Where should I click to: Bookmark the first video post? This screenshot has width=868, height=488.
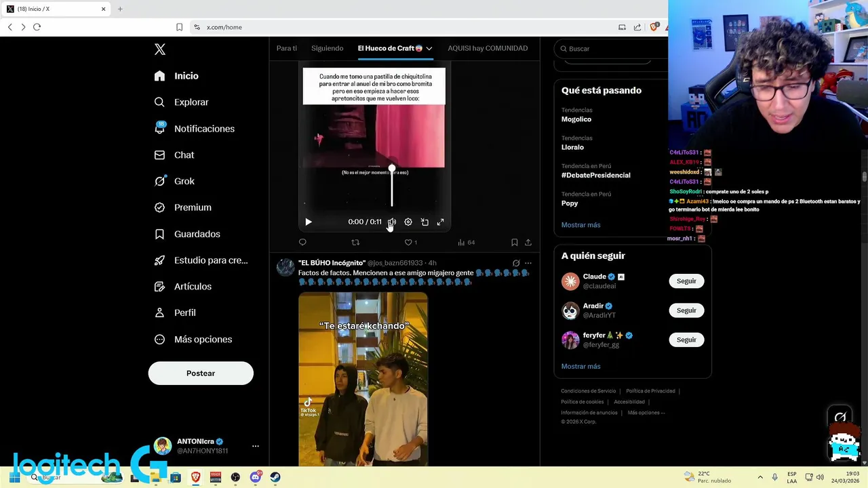click(515, 242)
